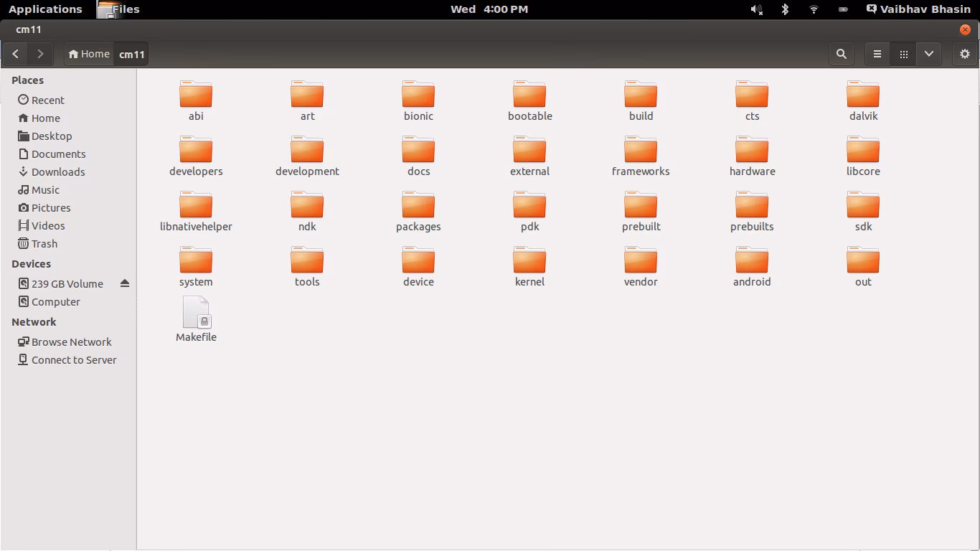Viewport: 980px width, 551px height.
Task: Click the cm11 path bar button
Action: (x=131, y=55)
